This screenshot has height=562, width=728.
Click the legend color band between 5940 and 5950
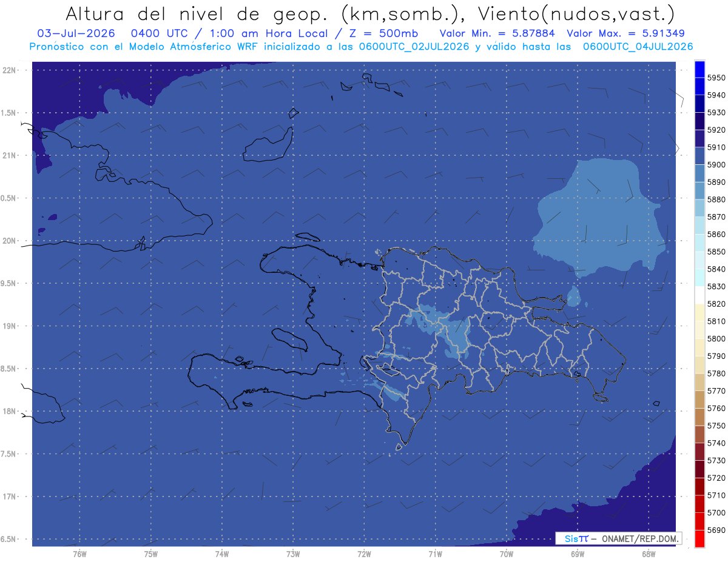point(699,86)
